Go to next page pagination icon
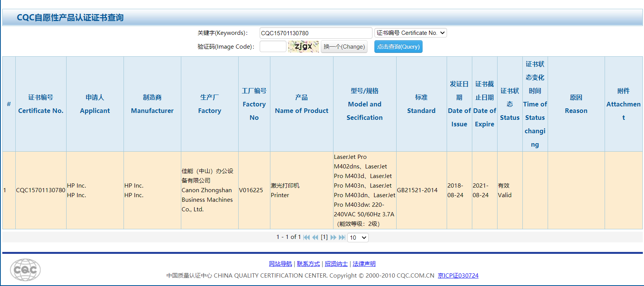This screenshot has width=644, height=286. tap(333, 237)
